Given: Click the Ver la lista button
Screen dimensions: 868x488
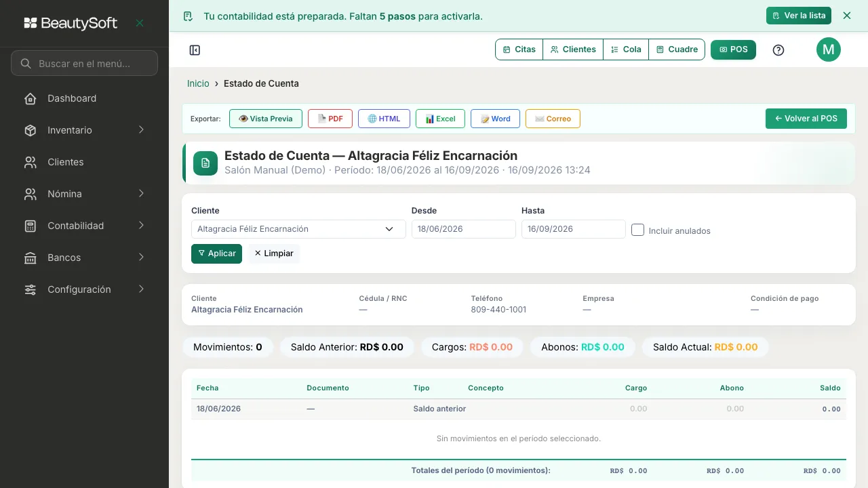Looking at the screenshot, I should [x=799, y=16].
